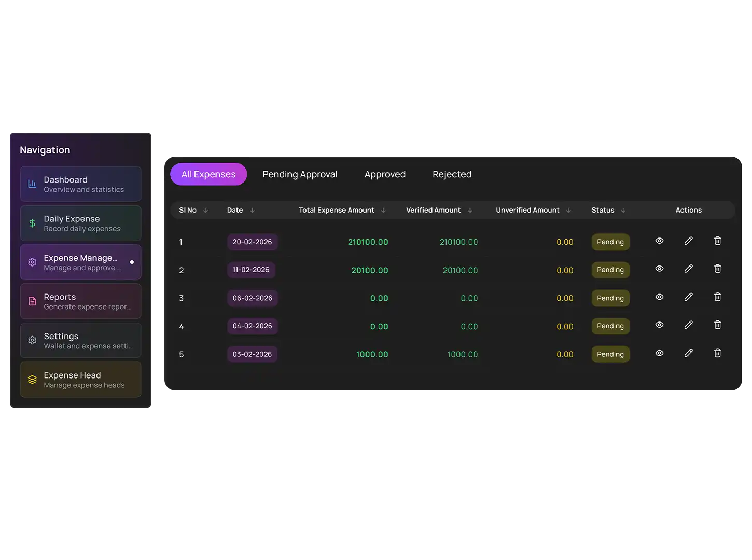
Task: Click Pending status badge for 20-02-2026
Action: (610, 242)
